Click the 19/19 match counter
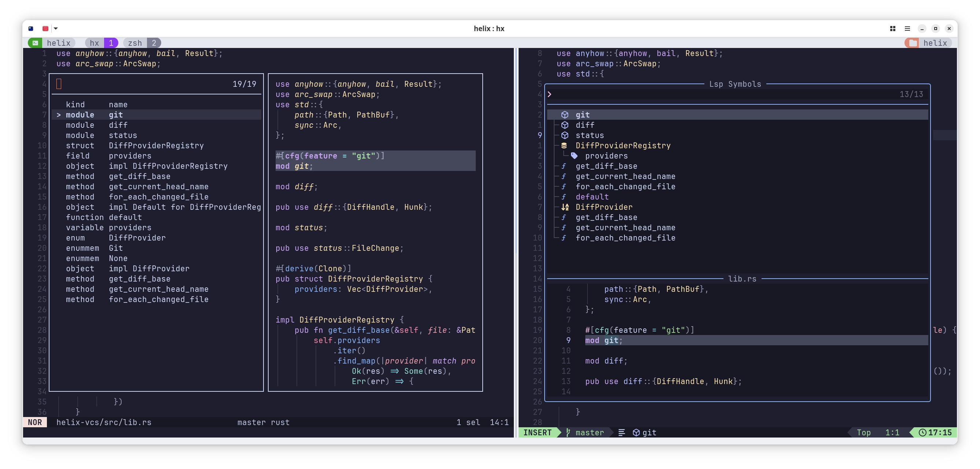Image resolution: width=980 pixels, height=469 pixels. (x=244, y=84)
